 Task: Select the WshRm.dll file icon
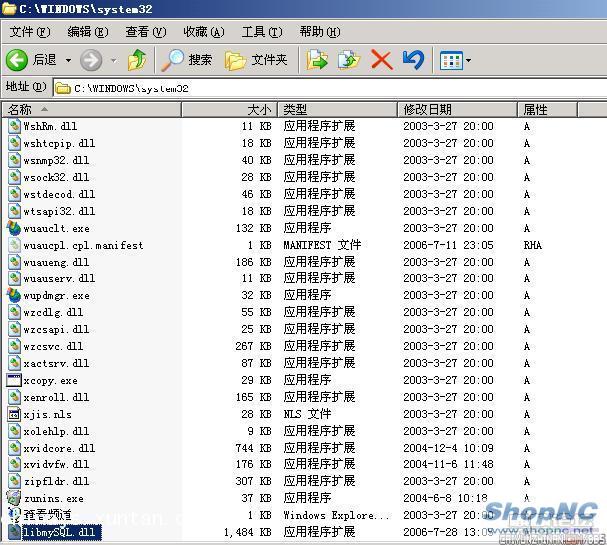14,126
